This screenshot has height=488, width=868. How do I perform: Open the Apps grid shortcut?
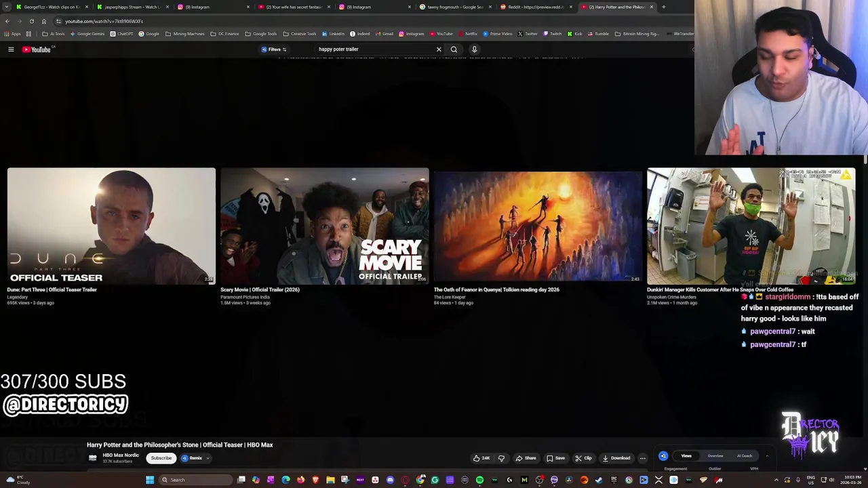[12, 34]
